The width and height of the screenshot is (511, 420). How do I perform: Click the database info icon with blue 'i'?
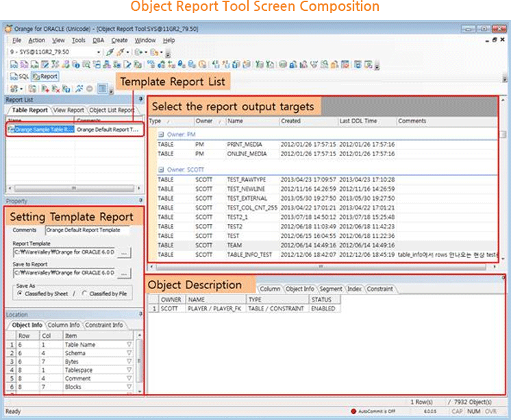[76, 64]
